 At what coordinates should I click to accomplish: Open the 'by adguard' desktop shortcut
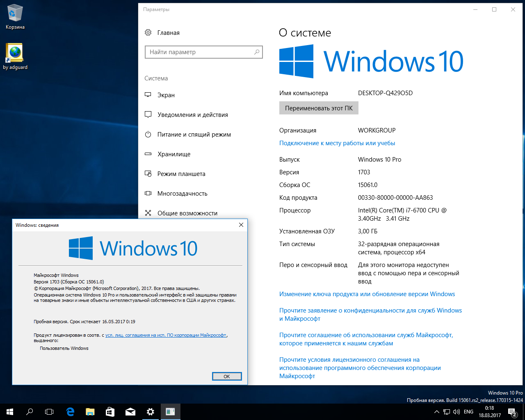tap(15, 56)
